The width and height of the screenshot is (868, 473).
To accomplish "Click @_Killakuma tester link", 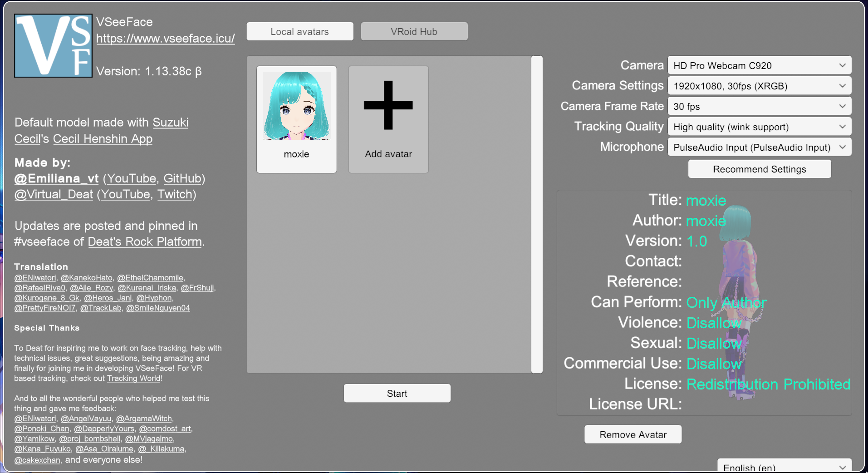I will (161, 448).
